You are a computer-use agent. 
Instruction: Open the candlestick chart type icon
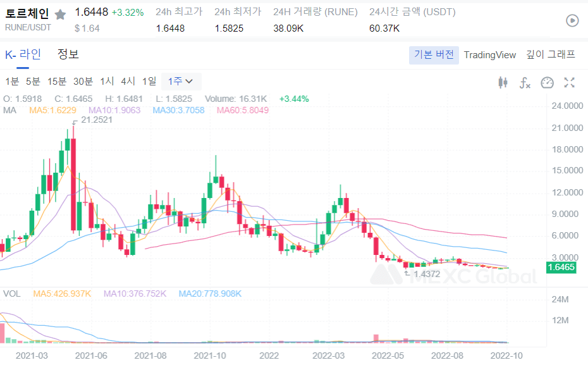[x=503, y=82]
